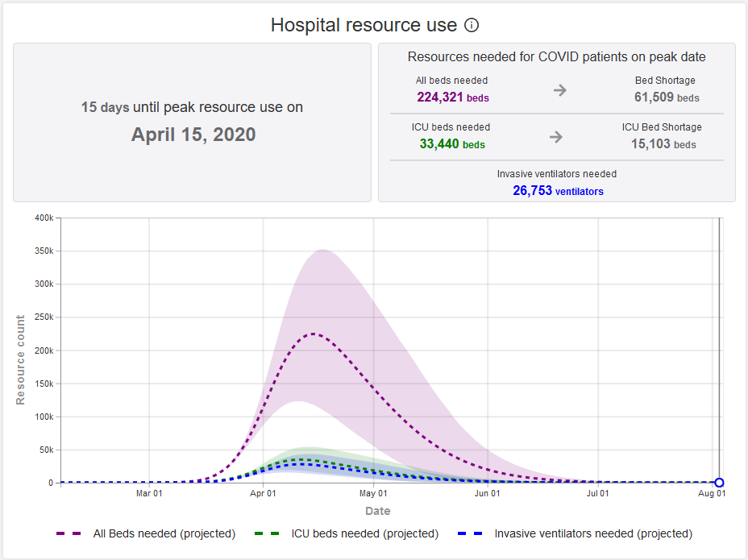Click the 224,321 beds value
The width and height of the screenshot is (748, 560).
(x=452, y=97)
